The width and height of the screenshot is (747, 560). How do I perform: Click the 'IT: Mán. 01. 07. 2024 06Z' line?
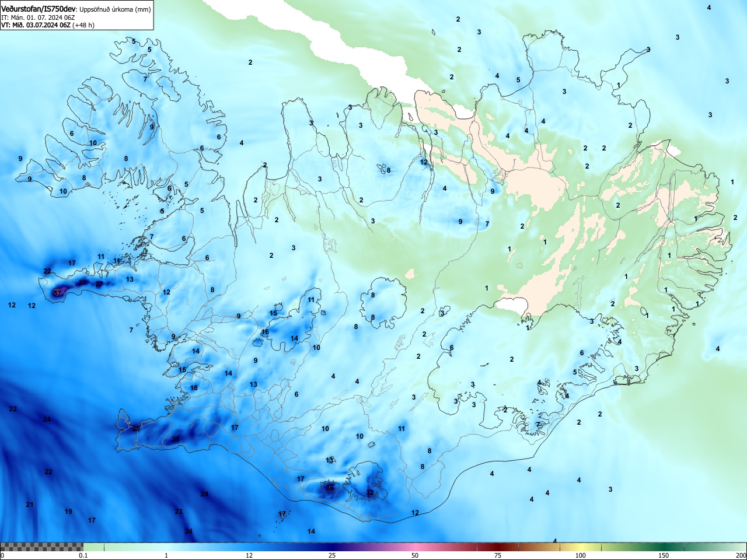tap(38, 17)
